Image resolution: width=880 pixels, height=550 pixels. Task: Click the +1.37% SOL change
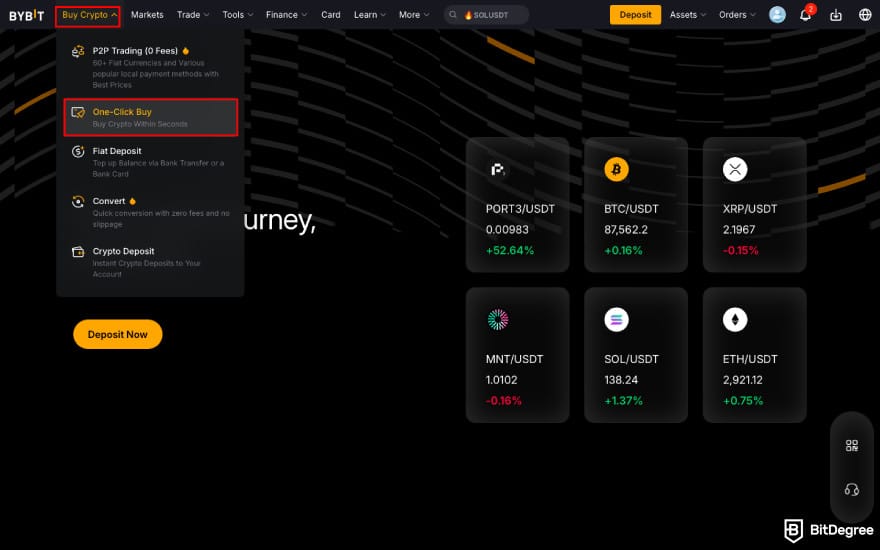point(624,401)
